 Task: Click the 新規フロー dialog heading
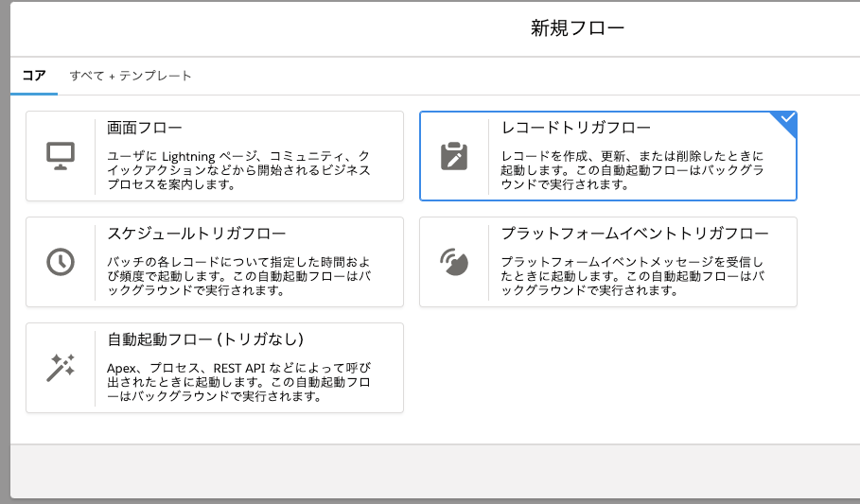pyautogui.click(x=577, y=28)
